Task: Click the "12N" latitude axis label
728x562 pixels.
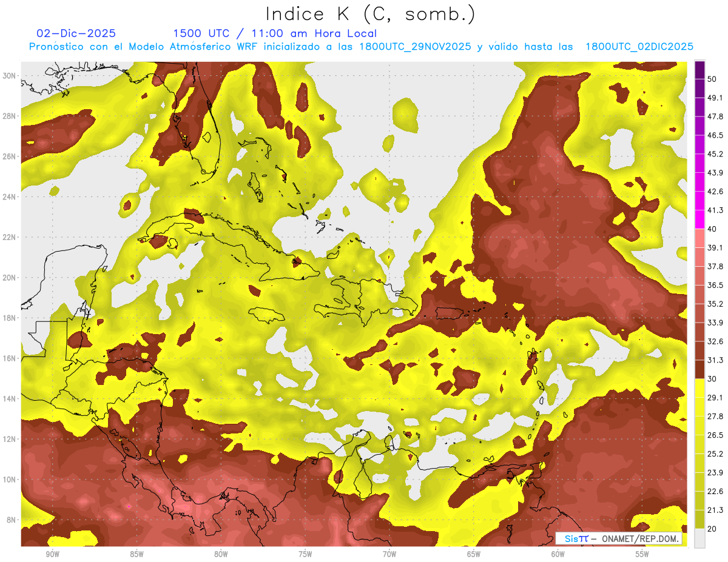Action: 9,439
